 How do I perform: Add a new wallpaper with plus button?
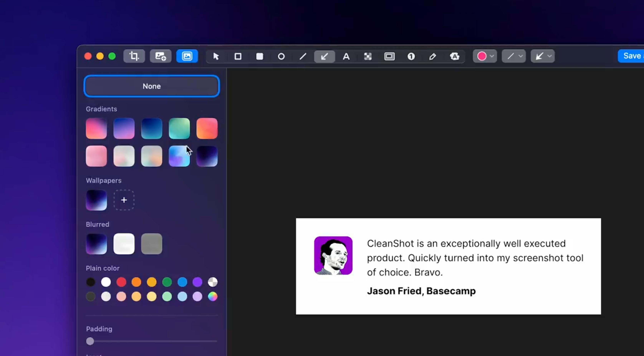(x=124, y=200)
